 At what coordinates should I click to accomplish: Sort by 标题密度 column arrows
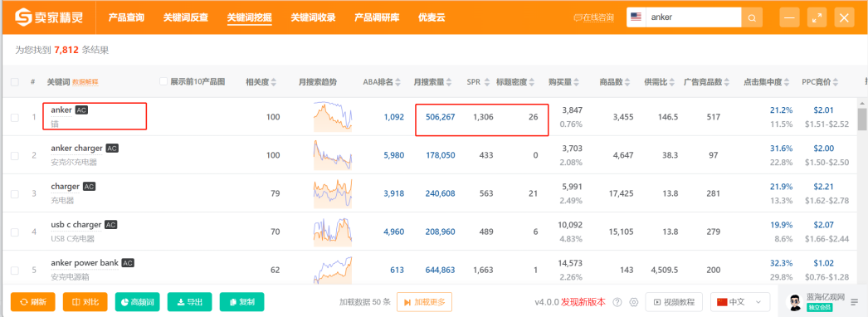(x=532, y=82)
